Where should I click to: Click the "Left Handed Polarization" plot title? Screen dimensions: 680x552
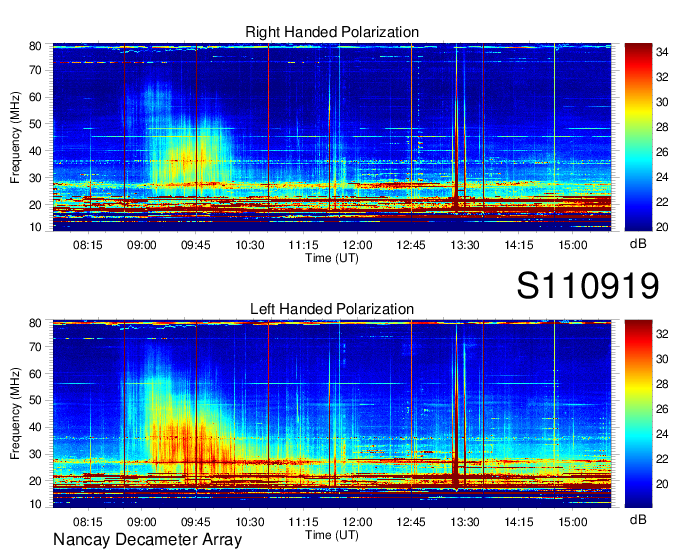tap(332, 309)
